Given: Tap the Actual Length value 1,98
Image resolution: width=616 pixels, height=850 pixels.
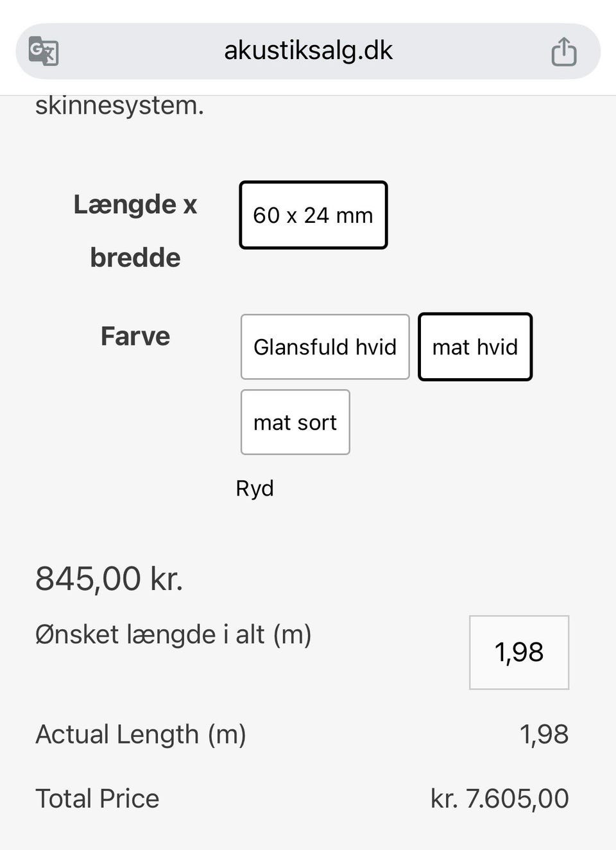Looking at the screenshot, I should pos(544,734).
